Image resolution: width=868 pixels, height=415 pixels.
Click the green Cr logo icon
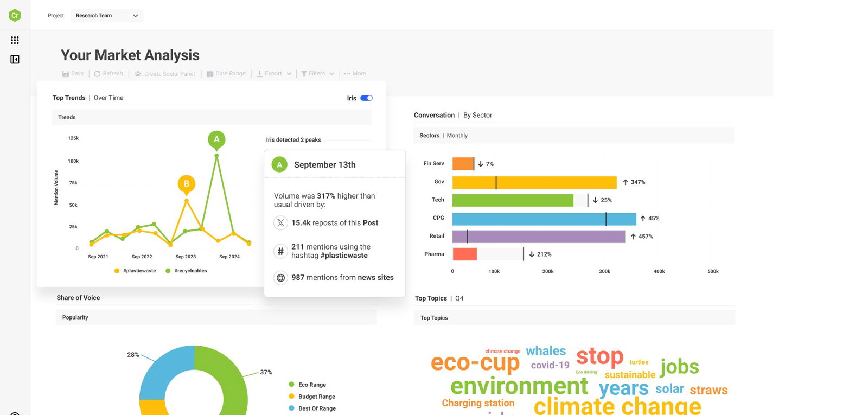pos(15,15)
